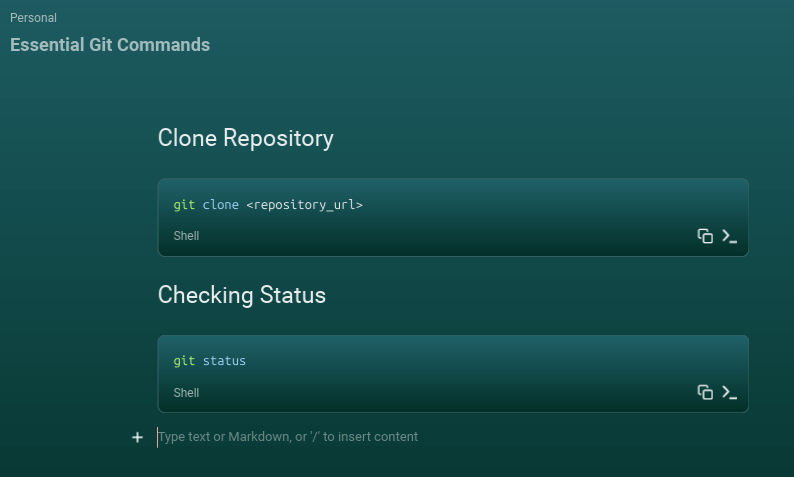The height and width of the screenshot is (477, 794).
Task: Open the Personal workspace breadcrumb
Action: (x=33, y=18)
